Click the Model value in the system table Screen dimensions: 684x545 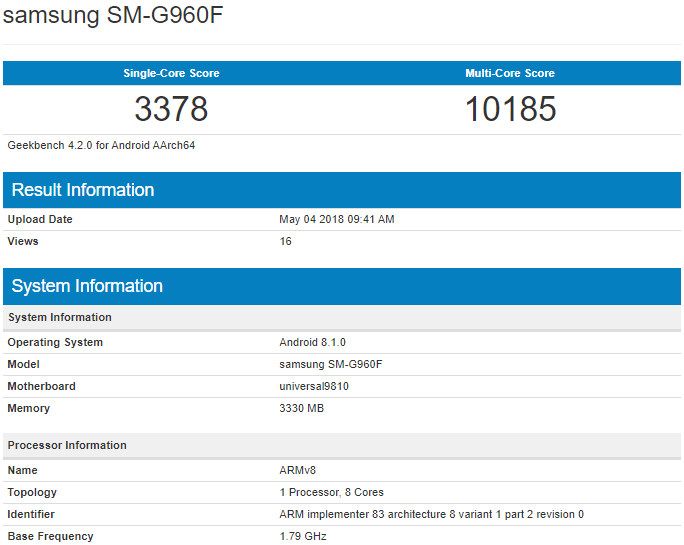330,364
